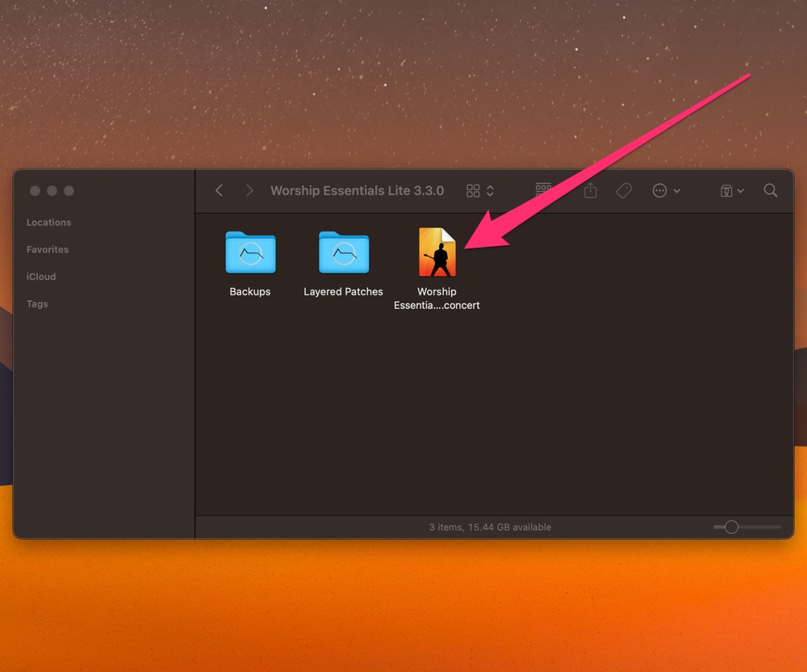
Task: Expand Favorites sidebar section
Action: pyautogui.click(x=48, y=249)
